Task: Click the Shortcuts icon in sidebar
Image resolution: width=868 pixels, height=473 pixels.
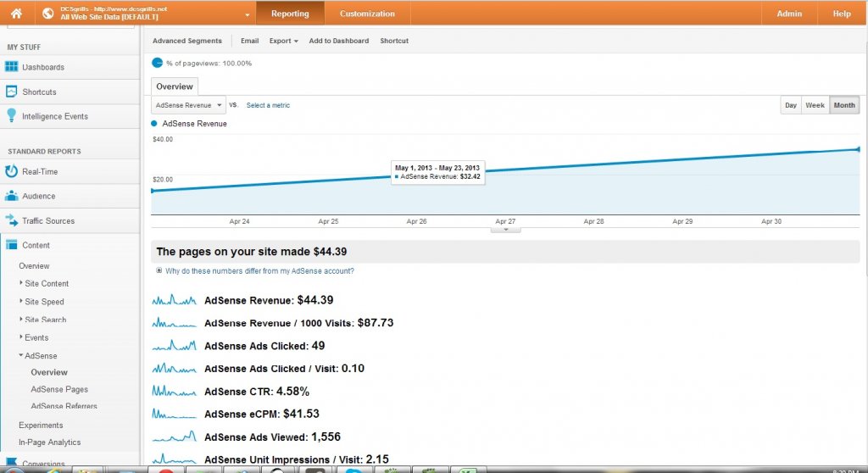Action: tap(11, 92)
